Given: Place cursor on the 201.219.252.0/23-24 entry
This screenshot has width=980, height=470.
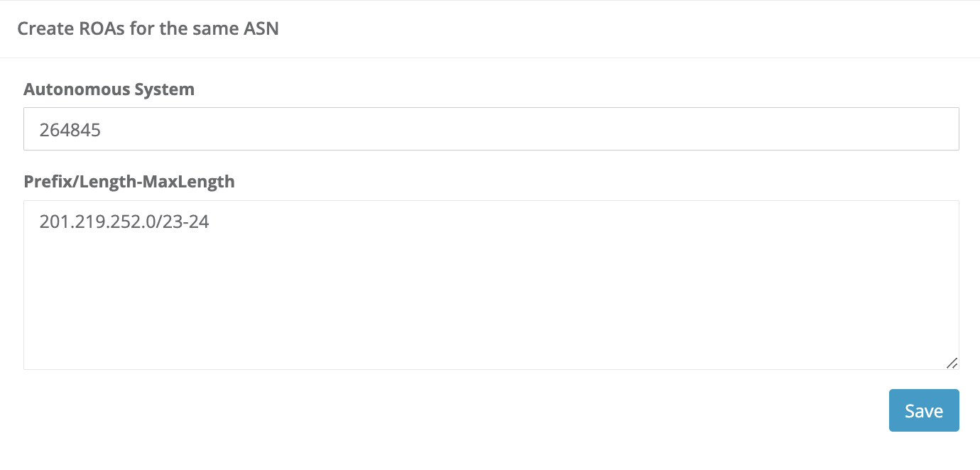Looking at the screenshot, I should click(x=124, y=222).
